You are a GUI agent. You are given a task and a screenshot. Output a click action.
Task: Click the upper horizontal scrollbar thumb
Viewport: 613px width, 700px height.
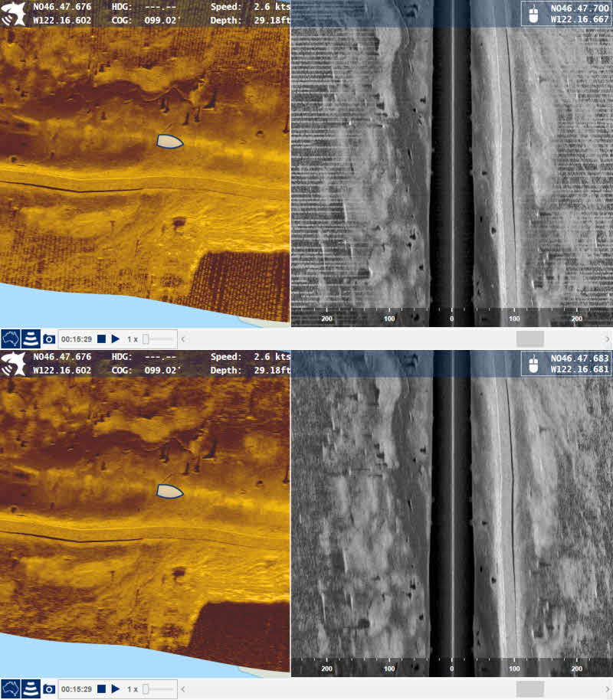(530, 339)
